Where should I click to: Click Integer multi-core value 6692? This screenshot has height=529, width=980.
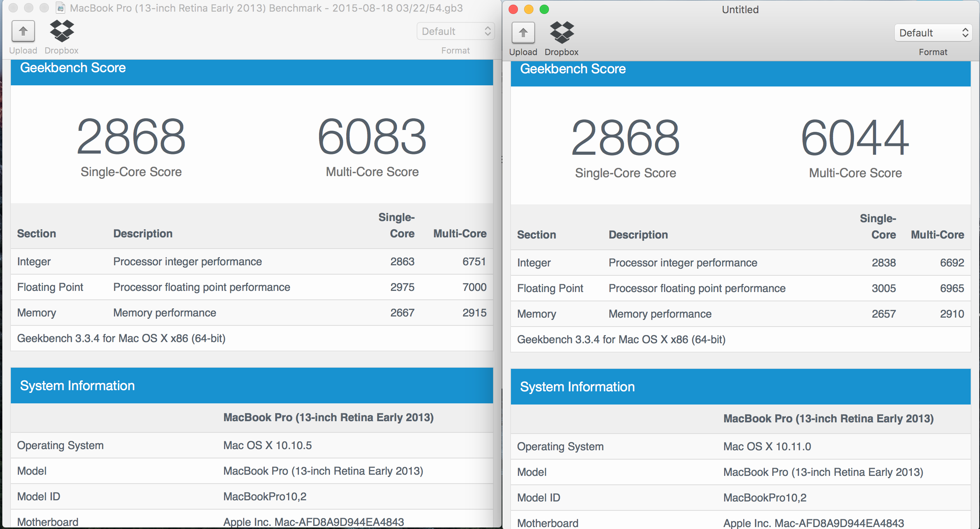[x=952, y=263]
